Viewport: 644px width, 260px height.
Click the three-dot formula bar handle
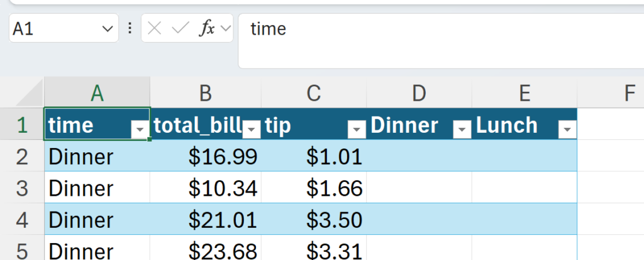pyautogui.click(x=130, y=28)
